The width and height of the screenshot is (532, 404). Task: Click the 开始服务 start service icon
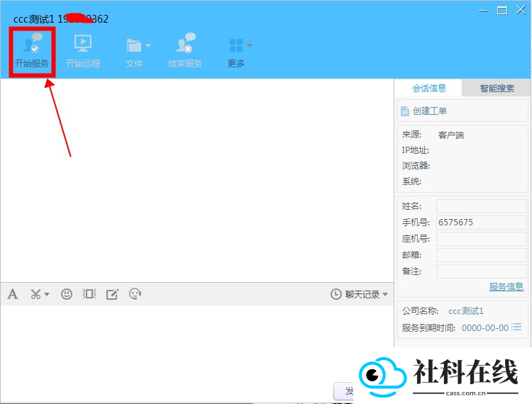32,43
